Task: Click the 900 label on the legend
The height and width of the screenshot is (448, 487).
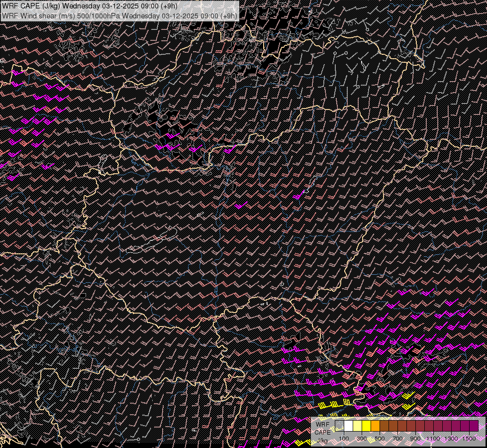Action: tap(415, 438)
